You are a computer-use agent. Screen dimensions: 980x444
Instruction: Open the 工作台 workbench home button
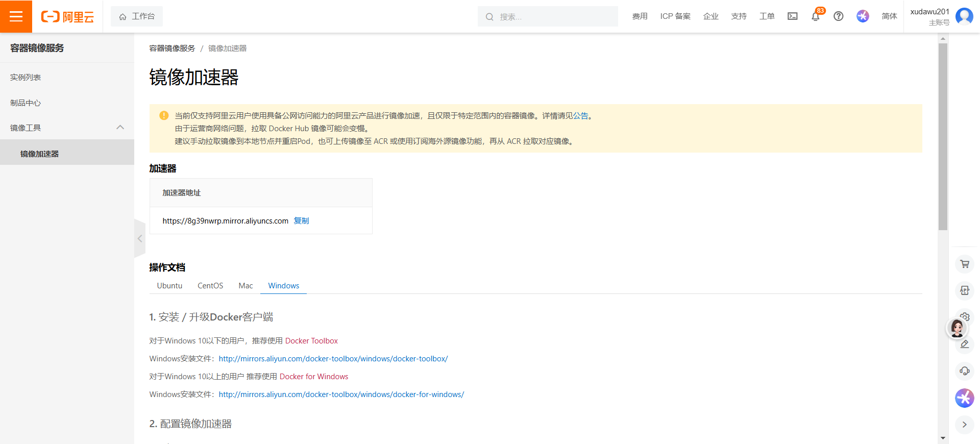pyautogui.click(x=137, y=16)
